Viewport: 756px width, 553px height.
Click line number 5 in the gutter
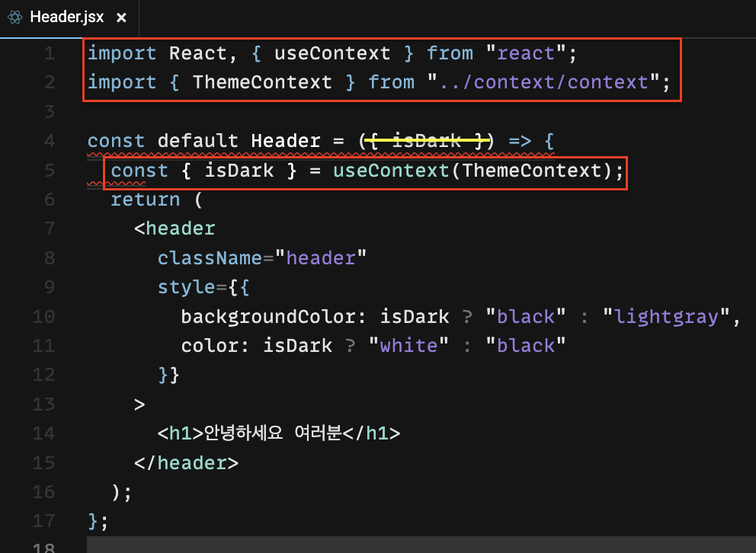click(x=50, y=171)
